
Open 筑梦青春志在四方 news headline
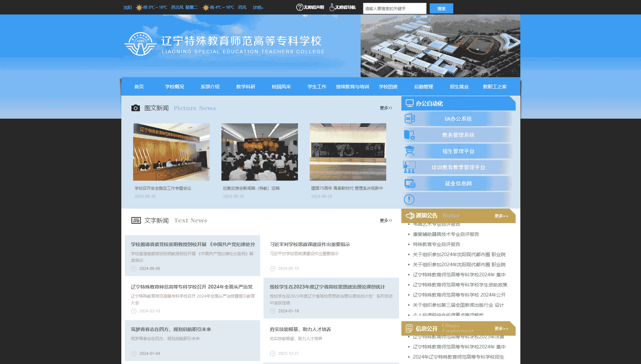coord(171,329)
